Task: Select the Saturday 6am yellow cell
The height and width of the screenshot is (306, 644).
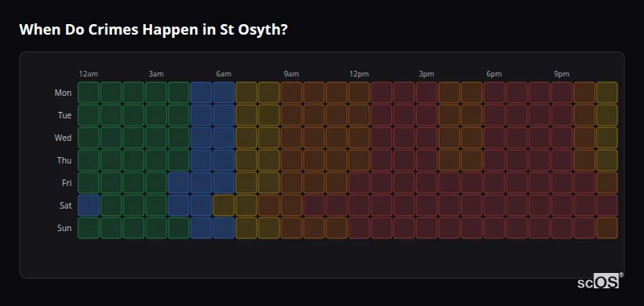Action: [224, 205]
